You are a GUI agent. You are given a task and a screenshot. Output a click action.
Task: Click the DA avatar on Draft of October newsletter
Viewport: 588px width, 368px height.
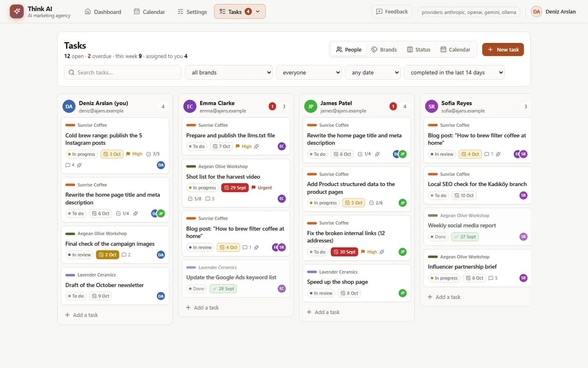click(161, 296)
